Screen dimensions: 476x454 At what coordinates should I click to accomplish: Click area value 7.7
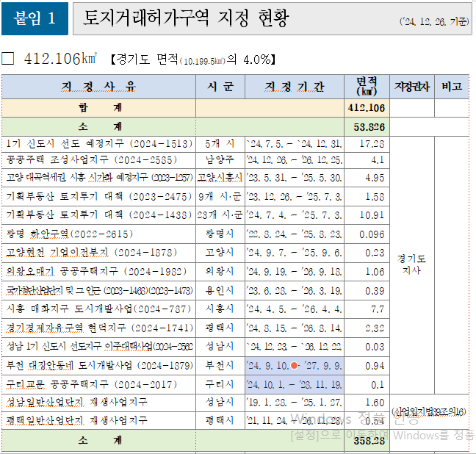coord(367,309)
